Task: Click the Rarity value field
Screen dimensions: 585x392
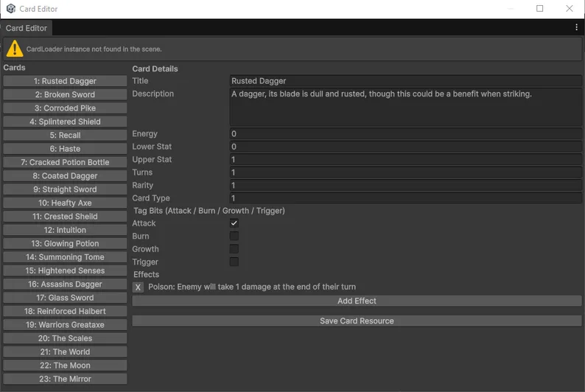Action: click(405, 186)
